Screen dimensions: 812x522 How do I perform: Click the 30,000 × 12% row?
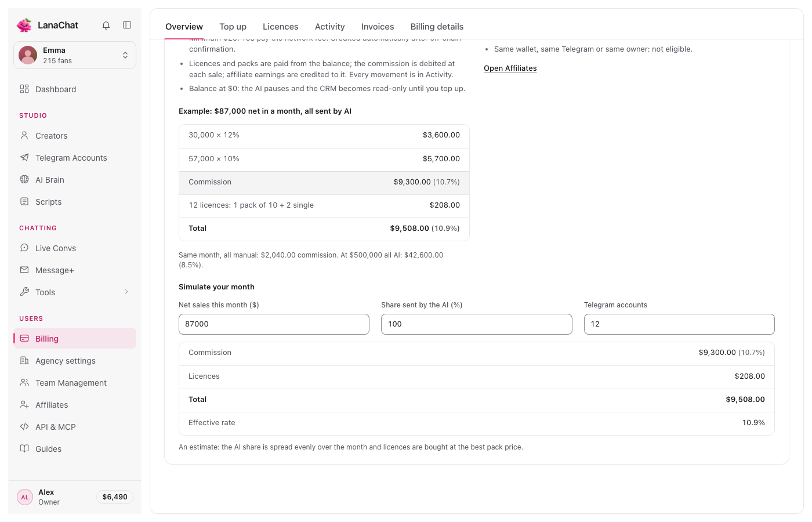pyautogui.click(x=324, y=136)
